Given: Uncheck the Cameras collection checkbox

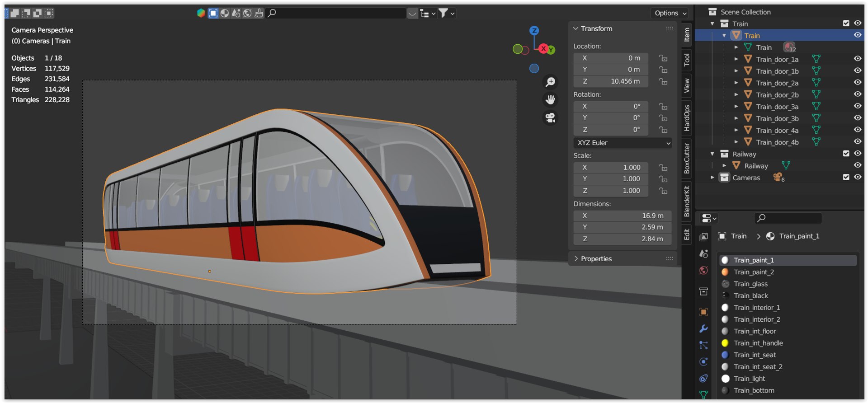Looking at the screenshot, I should click(846, 177).
